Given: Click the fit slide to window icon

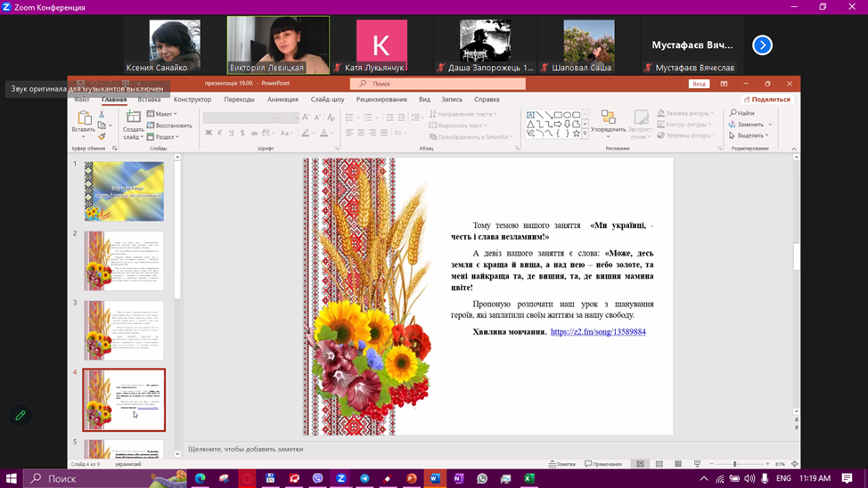Looking at the screenshot, I should coord(794,464).
